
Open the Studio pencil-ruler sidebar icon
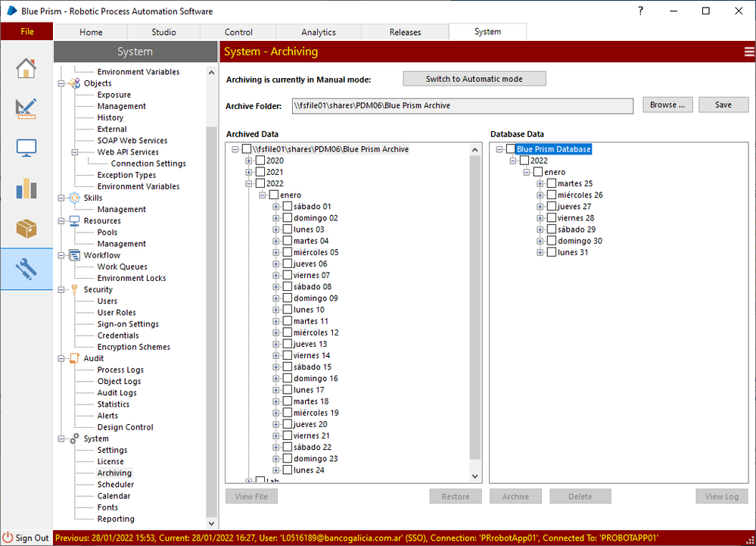click(26, 108)
